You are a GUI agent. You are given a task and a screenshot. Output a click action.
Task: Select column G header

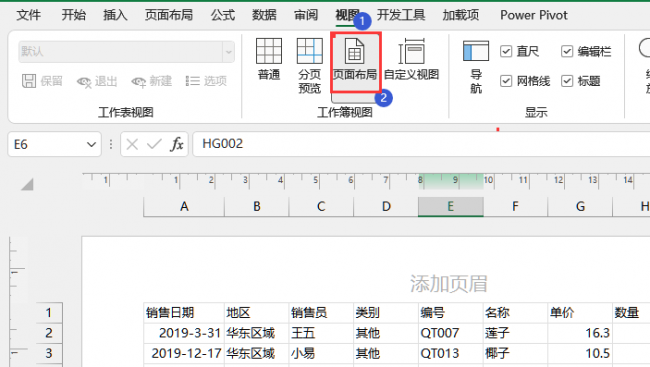click(x=580, y=207)
